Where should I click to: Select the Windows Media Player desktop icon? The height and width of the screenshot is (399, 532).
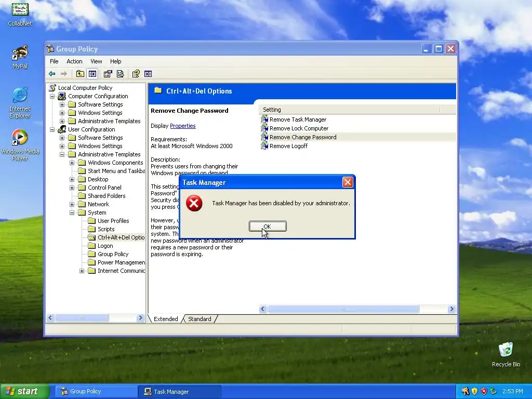point(20,145)
